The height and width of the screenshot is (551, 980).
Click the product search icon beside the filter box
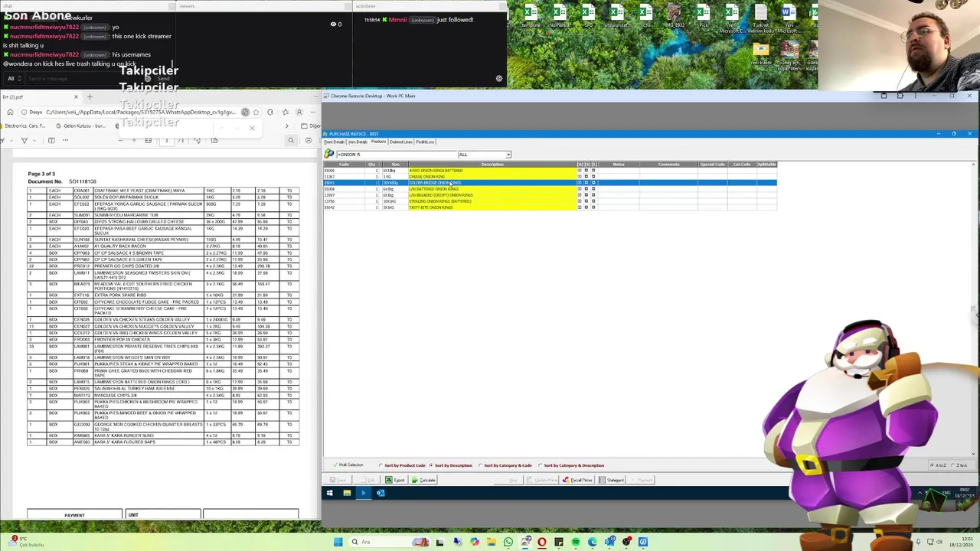(x=329, y=154)
